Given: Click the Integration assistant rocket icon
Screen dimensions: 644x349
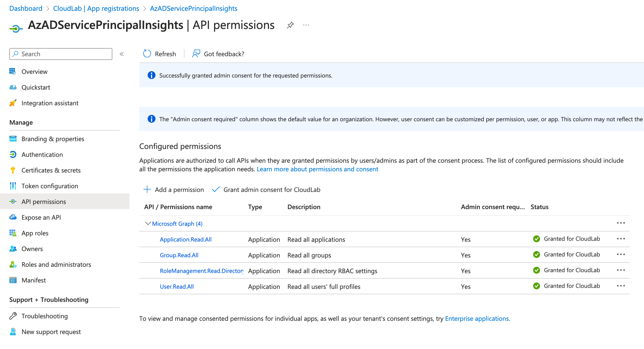Looking at the screenshot, I should (13, 103).
